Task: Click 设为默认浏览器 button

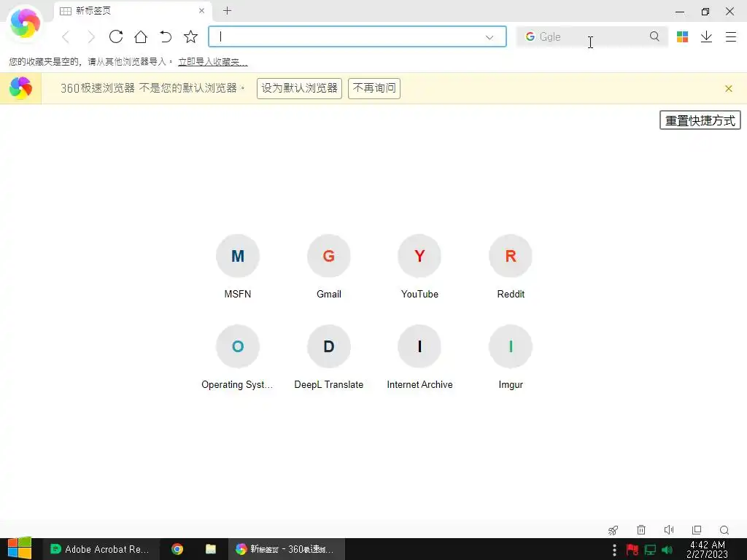Action: coord(299,88)
